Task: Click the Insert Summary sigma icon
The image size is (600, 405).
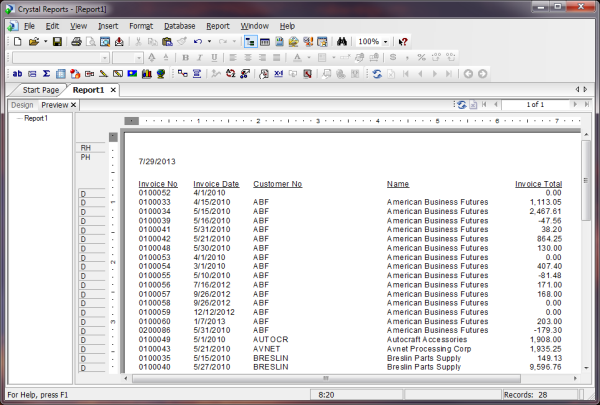Action: click(47, 74)
